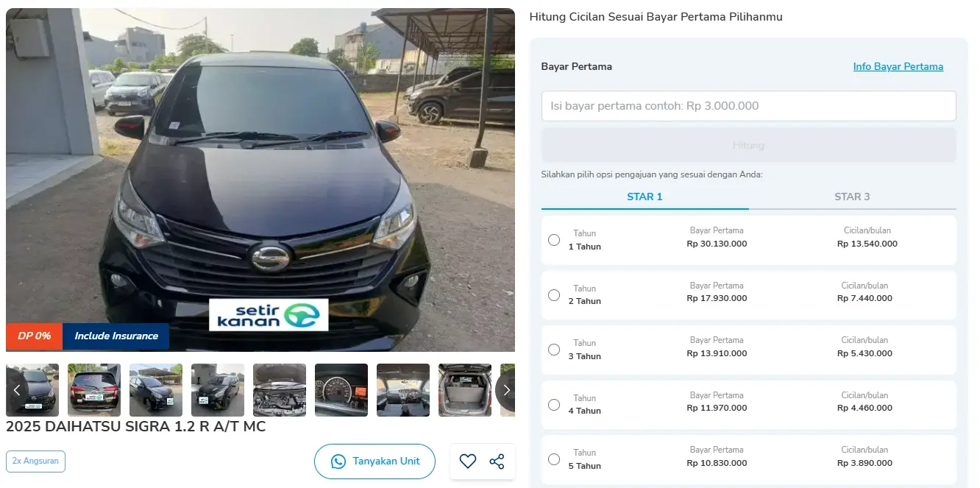Viewport: 980px width, 488px height.
Task: Open the engine bay thumbnail
Action: tap(280, 390)
